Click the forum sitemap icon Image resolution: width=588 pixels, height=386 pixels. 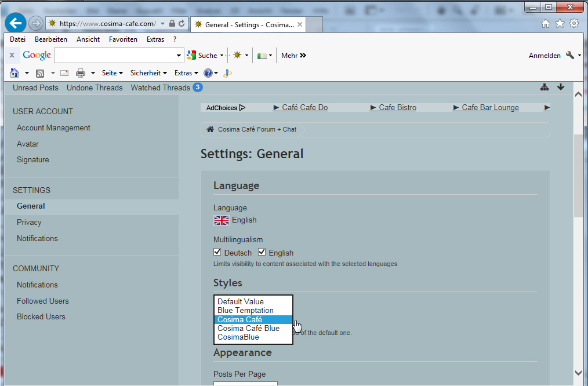coord(544,88)
